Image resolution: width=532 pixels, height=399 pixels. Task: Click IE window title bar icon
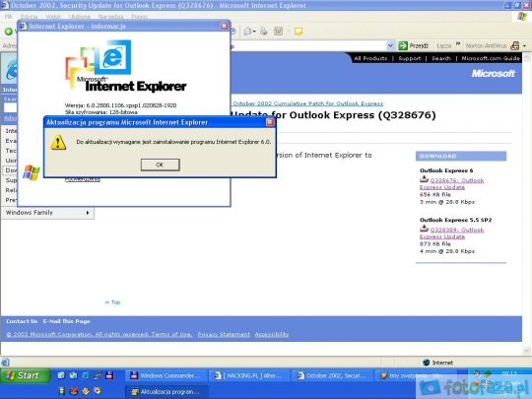click(5, 5)
